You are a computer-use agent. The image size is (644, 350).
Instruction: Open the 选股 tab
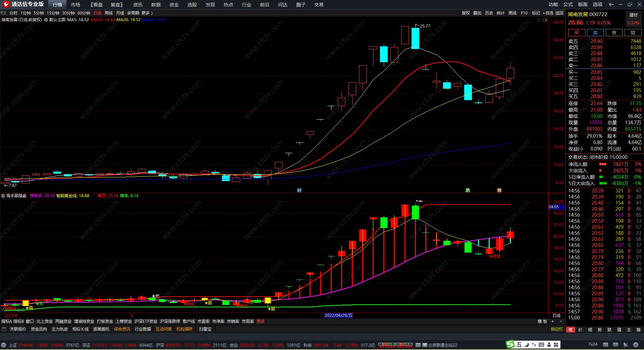(x=192, y=4)
